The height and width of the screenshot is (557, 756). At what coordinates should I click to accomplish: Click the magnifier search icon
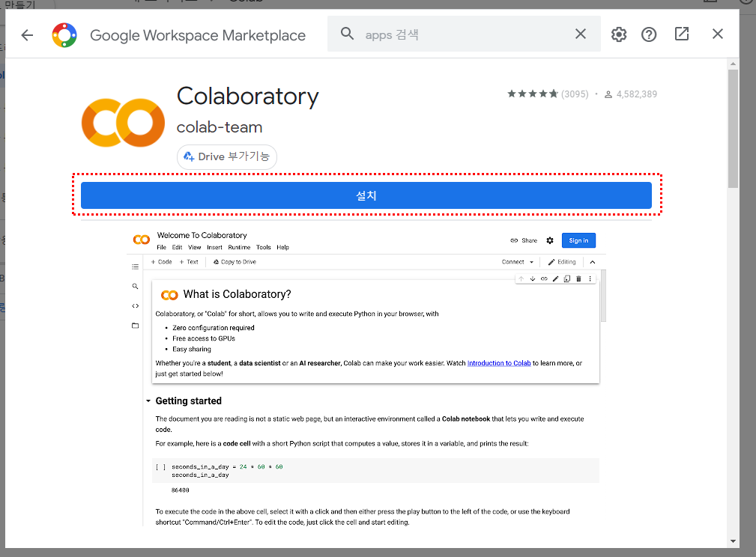pyautogui.click(x=347, y=34)
